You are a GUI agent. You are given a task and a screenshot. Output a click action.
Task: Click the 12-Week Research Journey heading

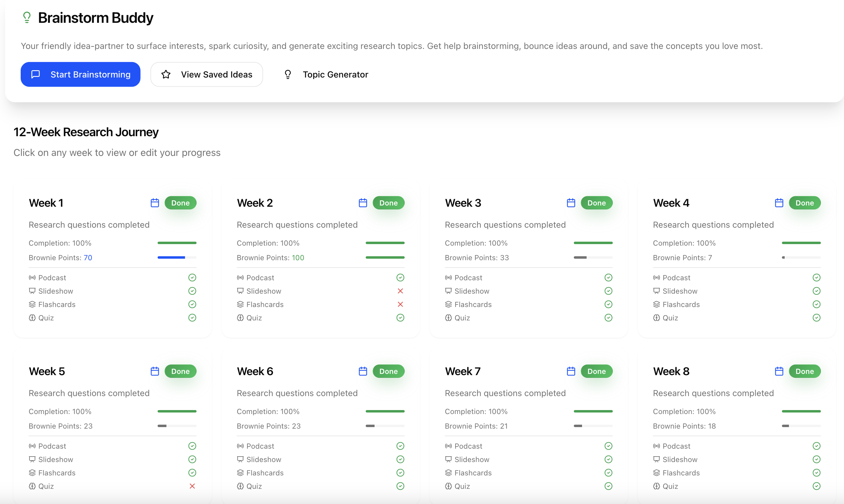[86, 132]
